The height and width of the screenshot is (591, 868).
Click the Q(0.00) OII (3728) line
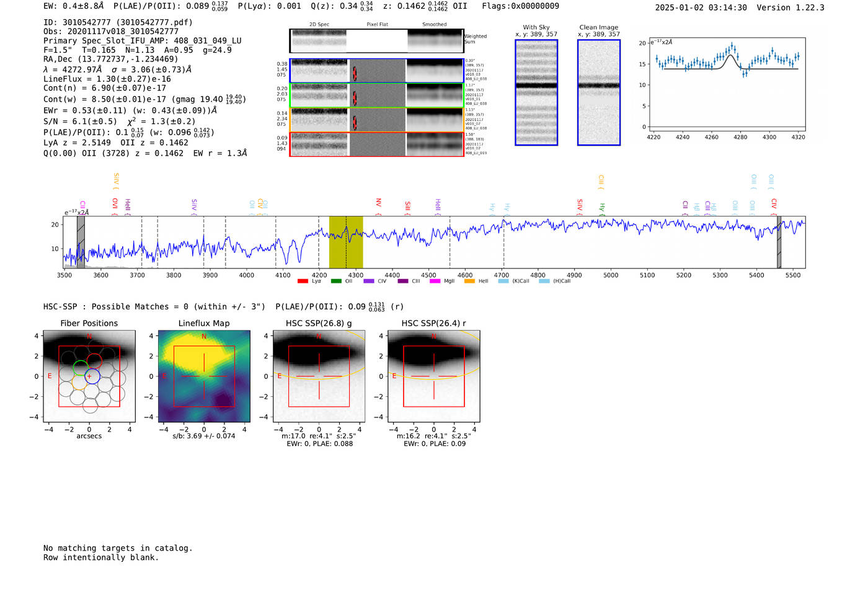[x=145, y=153]
